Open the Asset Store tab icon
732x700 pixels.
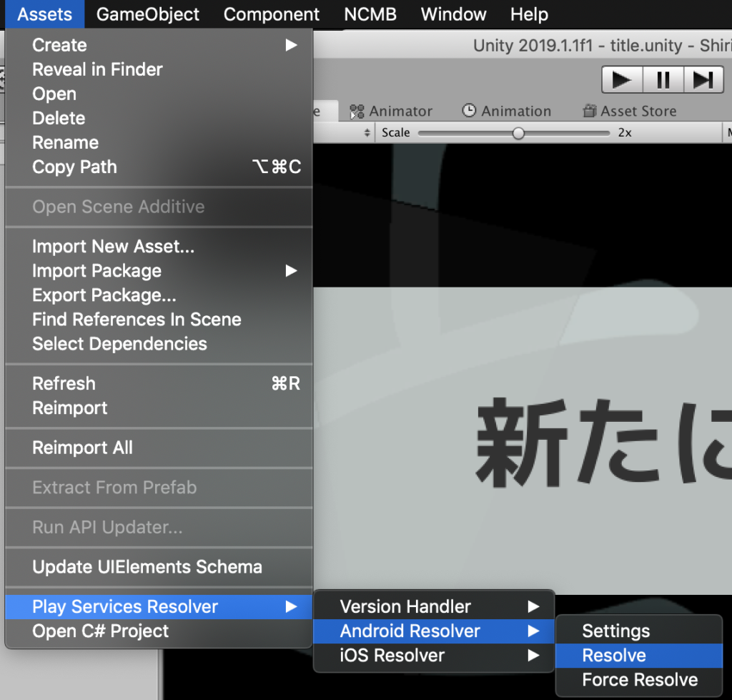click(x=591, y=111)
